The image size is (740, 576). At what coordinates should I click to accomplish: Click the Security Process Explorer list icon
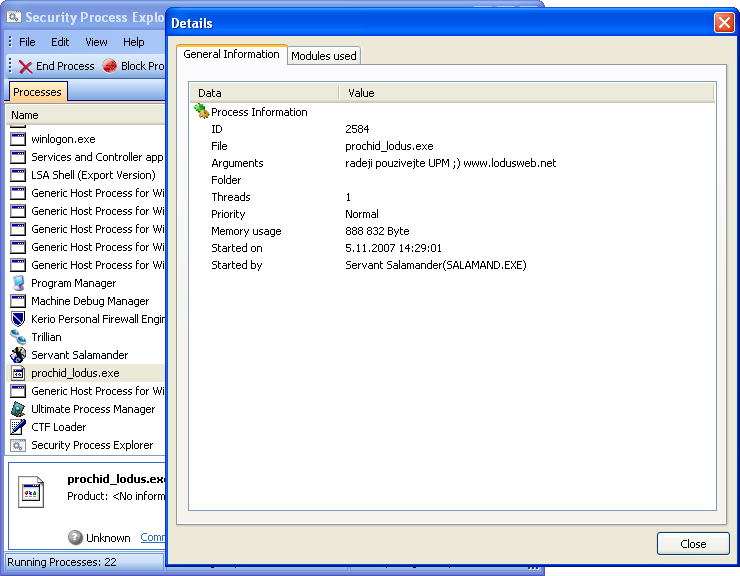(18, 445)
